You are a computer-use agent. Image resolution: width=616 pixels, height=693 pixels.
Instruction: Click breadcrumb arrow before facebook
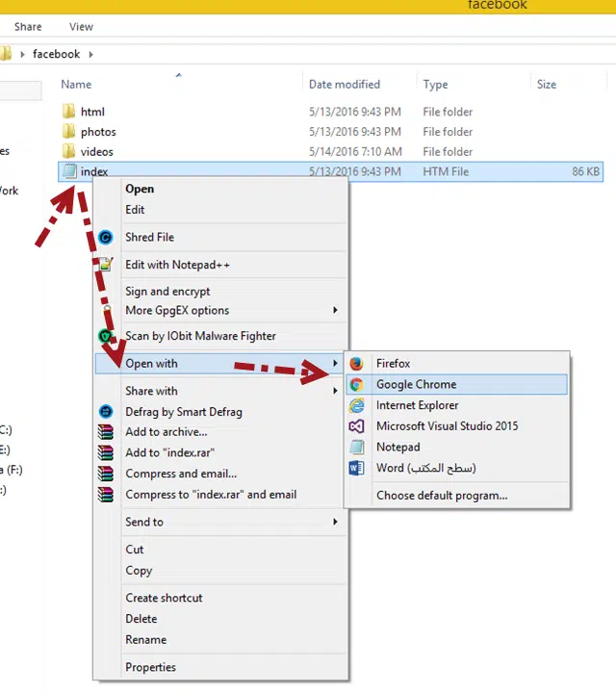[22, 54]
